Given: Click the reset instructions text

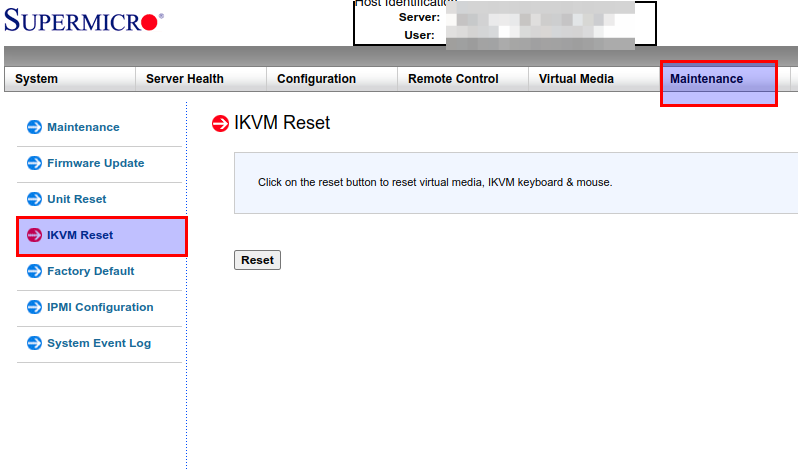Looking at the screenshot, I should (435, 182).
